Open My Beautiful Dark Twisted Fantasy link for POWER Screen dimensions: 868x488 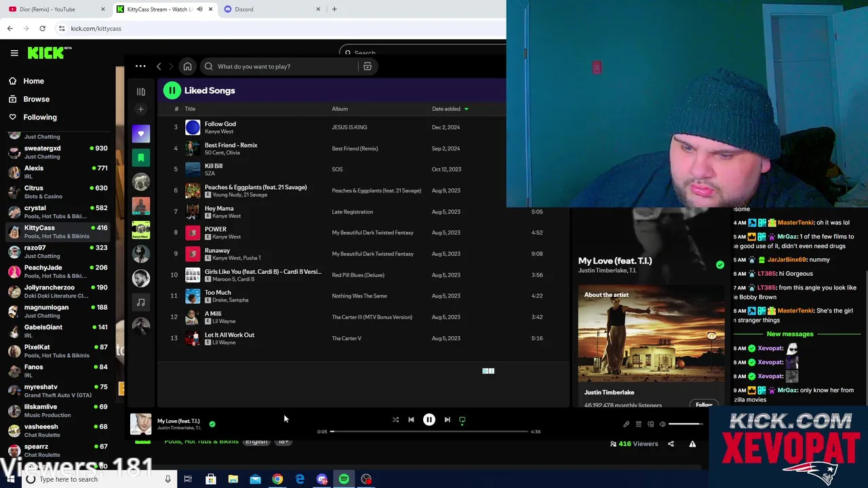tap(372, 232)
